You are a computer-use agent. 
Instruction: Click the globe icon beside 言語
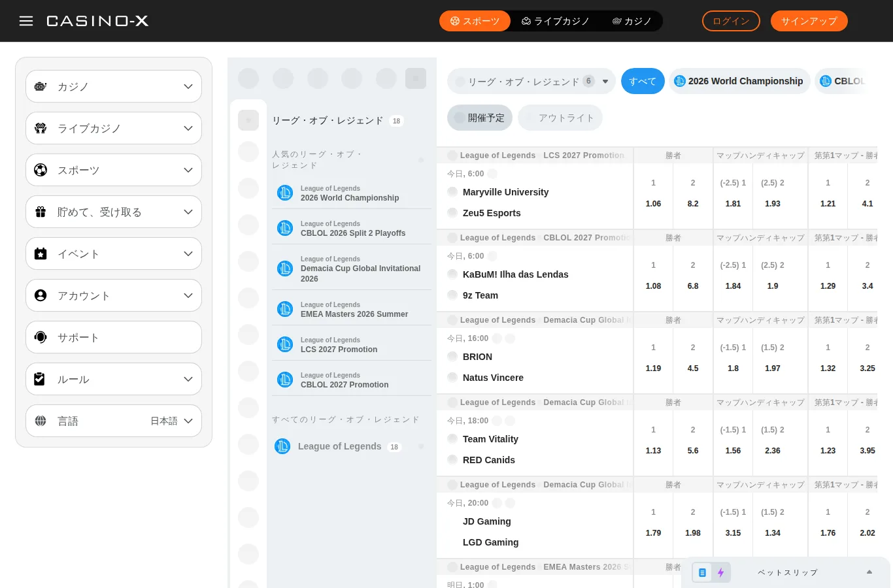coord(41,421)
